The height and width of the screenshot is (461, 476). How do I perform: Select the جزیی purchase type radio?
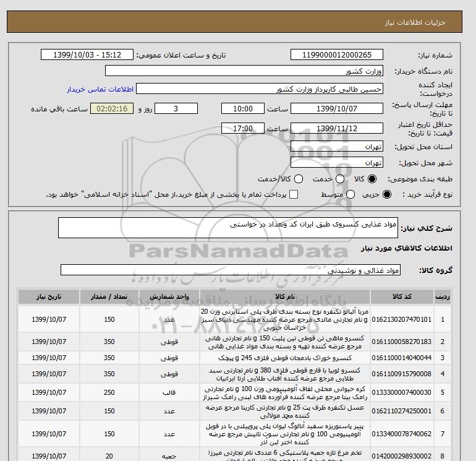[387, 194]
